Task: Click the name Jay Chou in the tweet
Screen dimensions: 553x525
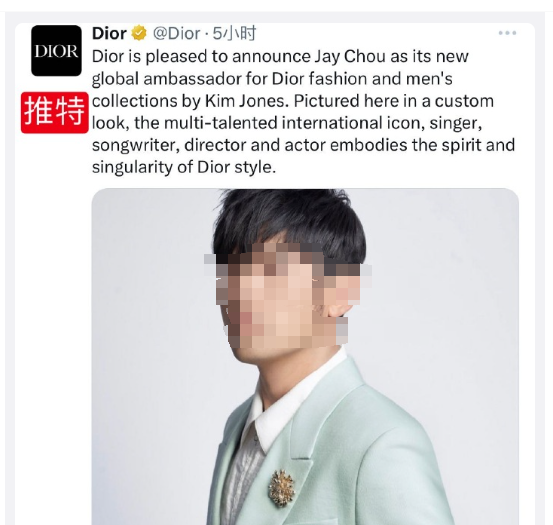Action: (350, 57)
